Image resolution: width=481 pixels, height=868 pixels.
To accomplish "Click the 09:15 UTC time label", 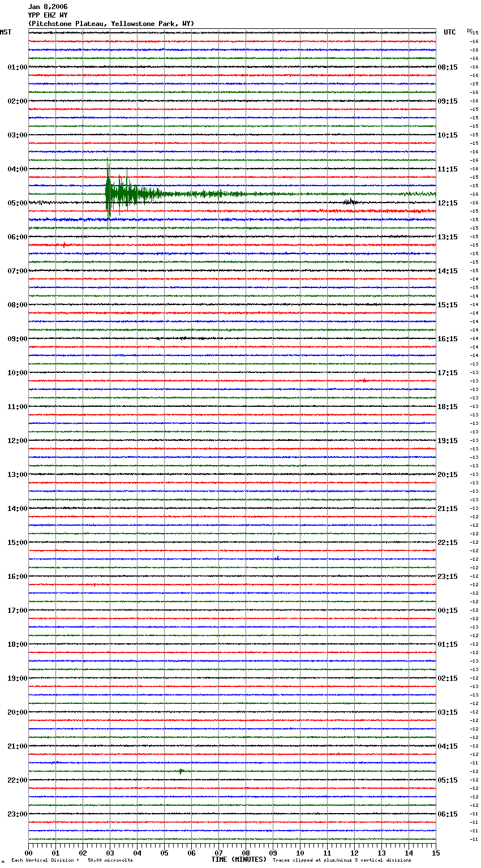I will coord(448,101).
